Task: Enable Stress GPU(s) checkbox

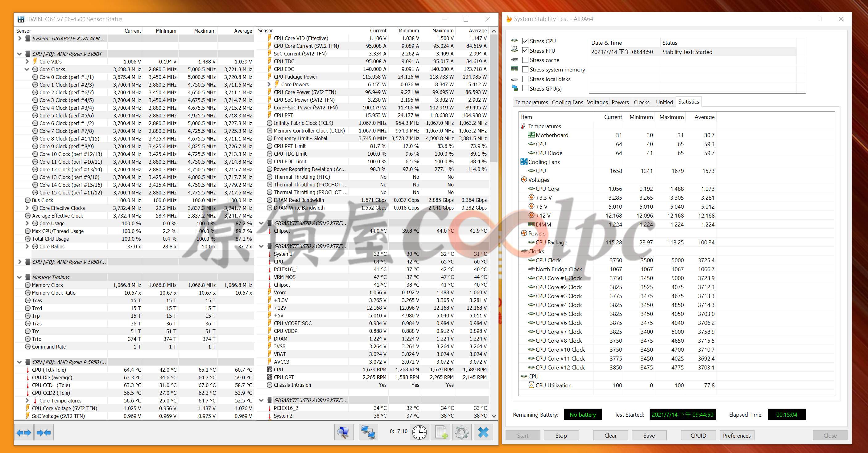Action: point(525,88)
